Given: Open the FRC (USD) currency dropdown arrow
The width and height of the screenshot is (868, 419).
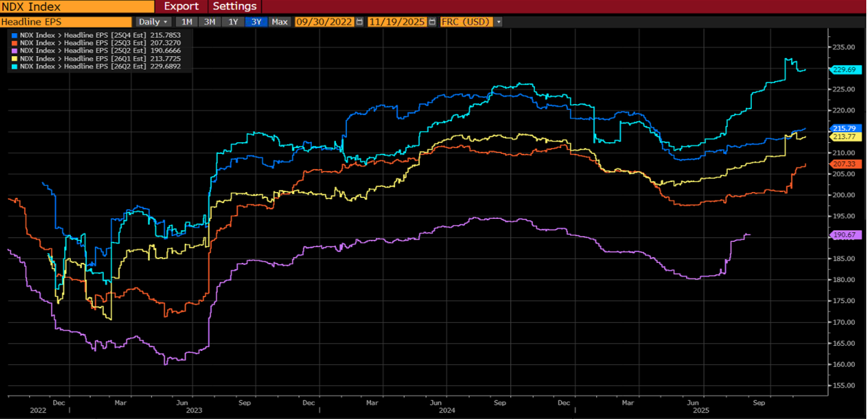Looking at the screenshot, I should 499,22.
